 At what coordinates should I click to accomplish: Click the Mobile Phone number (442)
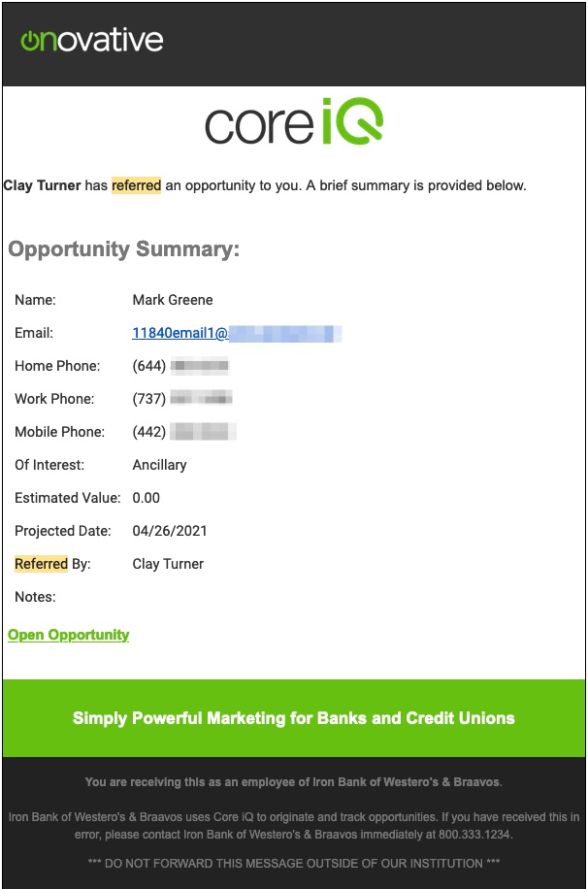point(183,432)
